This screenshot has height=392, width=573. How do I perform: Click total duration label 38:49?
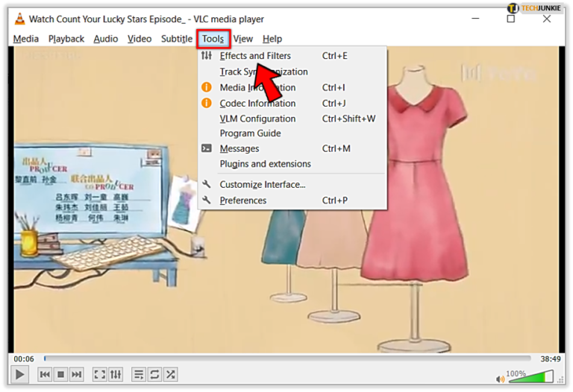551,359
